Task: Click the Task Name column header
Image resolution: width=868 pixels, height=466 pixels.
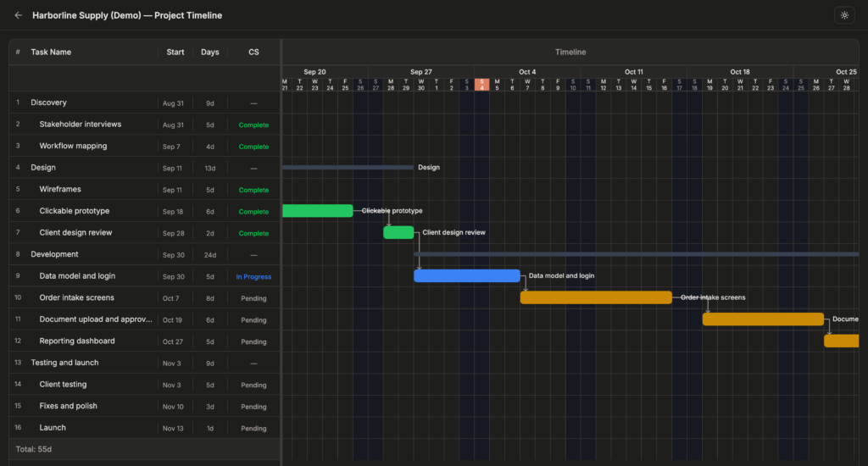Action: [x=51, y=52]
